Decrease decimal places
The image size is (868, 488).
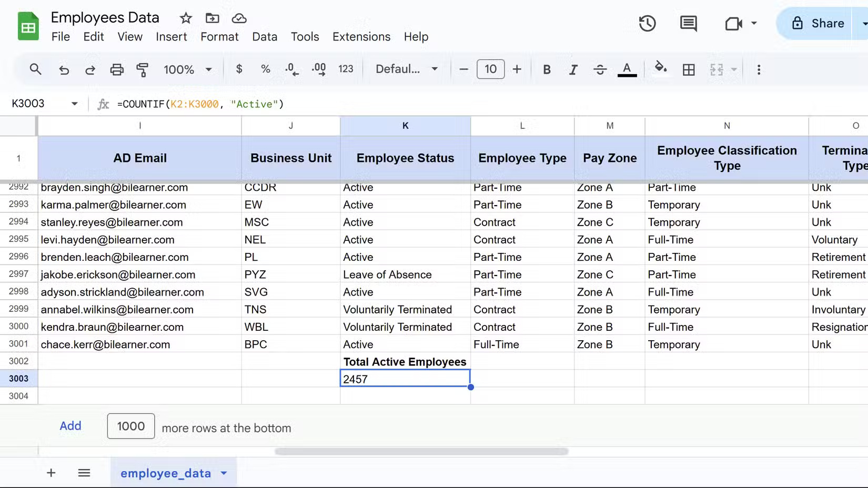[291, 69]
